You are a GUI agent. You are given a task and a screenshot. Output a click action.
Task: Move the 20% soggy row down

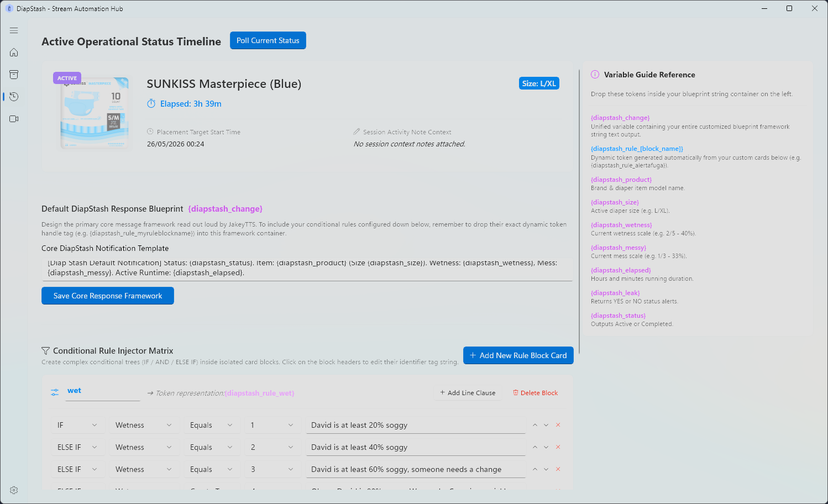(546, 425)
